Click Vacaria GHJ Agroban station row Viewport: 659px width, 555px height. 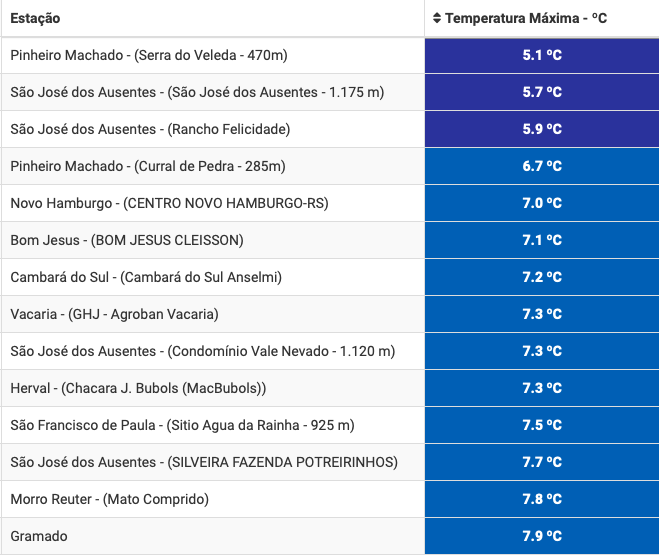tap(114, 314)
